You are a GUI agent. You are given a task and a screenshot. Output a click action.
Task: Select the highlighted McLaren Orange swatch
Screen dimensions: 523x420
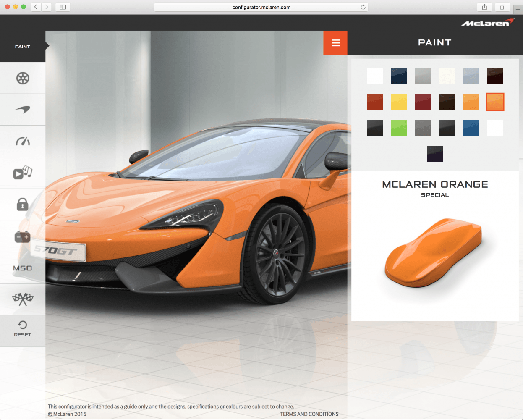495,102
